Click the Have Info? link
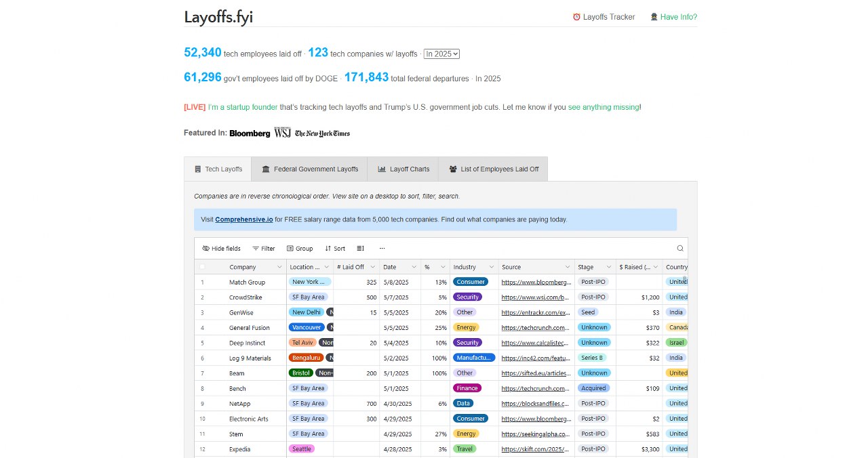Image resolution: width=868 pixels, height=458 pixels. (673, 17)
